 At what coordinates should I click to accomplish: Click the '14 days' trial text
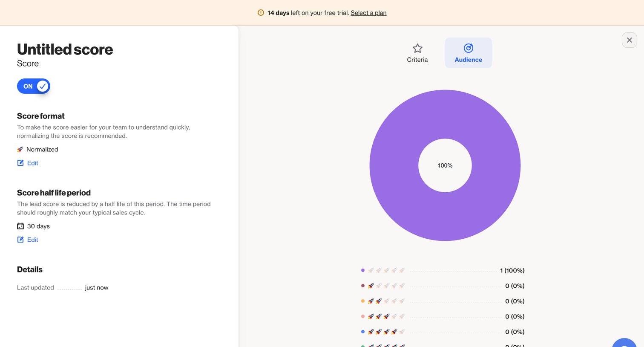pos(279,13)
